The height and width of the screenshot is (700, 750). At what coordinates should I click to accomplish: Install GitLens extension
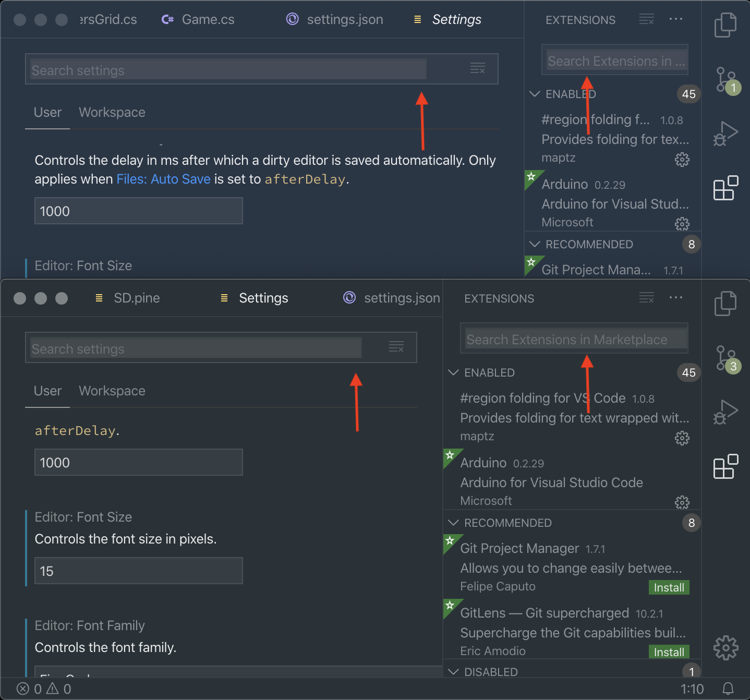(x=669, y=652)
